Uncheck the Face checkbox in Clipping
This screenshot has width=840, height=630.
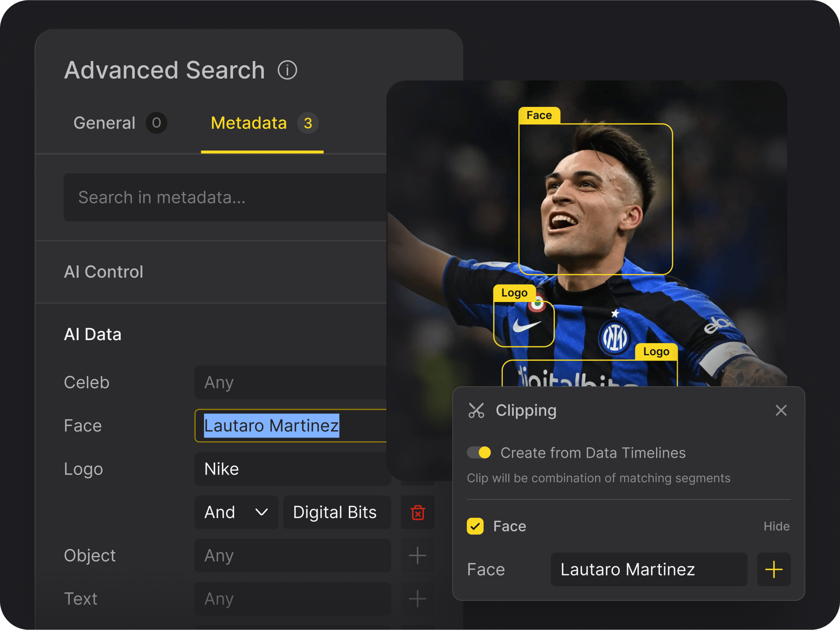[475, 526]
